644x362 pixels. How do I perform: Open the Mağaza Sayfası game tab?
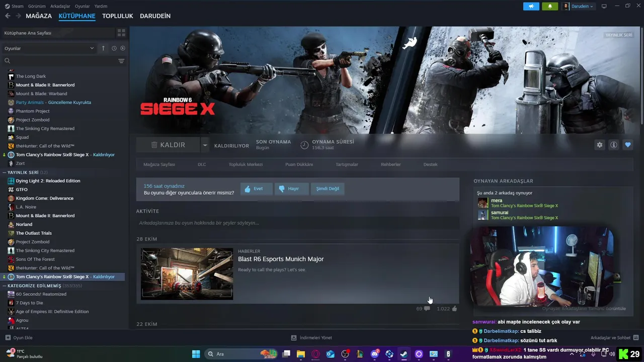click(x=159, y=164)
